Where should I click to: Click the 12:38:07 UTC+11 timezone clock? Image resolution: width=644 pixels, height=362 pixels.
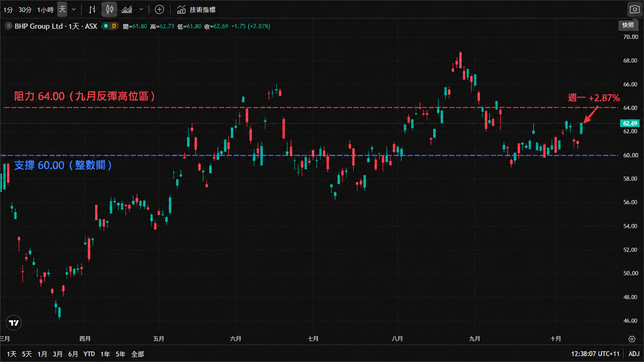point(595,354)
